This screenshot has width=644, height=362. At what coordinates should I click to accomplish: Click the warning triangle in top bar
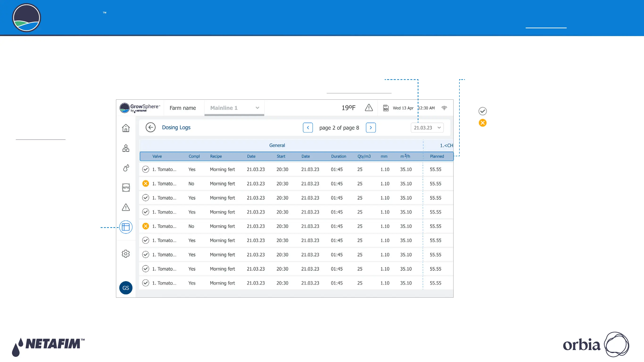coord(369,108)
